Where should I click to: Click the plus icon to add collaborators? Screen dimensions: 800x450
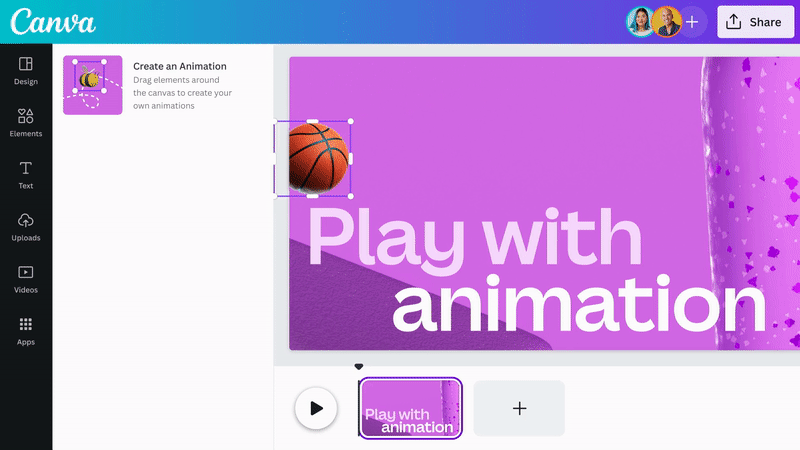(x=692, y=22)
